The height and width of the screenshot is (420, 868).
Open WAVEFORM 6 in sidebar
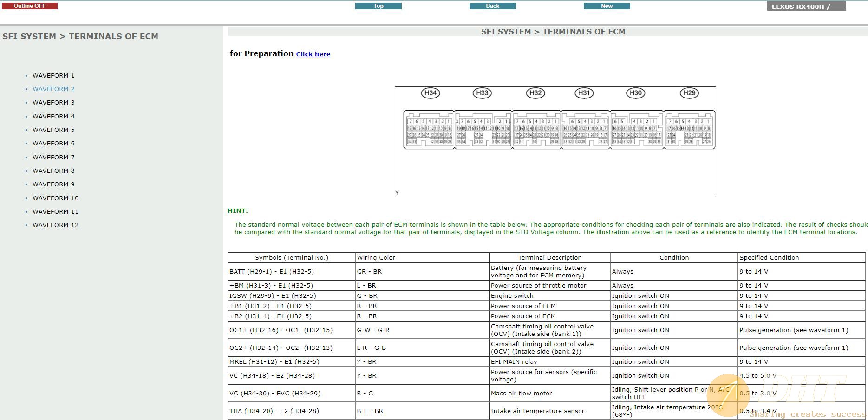[53, 143]
